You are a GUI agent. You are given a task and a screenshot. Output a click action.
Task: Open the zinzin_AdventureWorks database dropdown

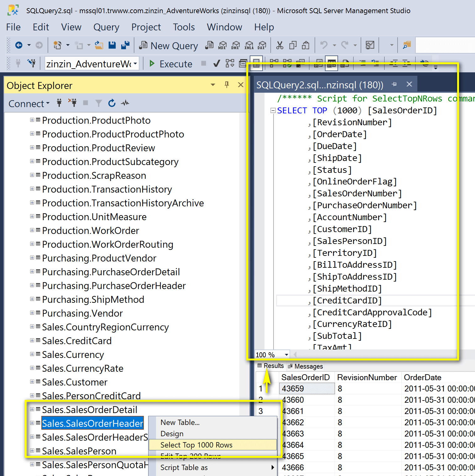135,64
